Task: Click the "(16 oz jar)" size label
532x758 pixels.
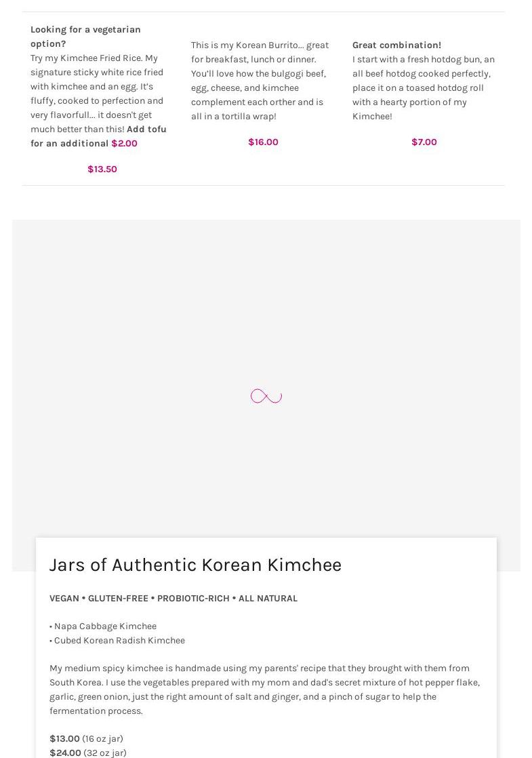Action: coord(102,739)
